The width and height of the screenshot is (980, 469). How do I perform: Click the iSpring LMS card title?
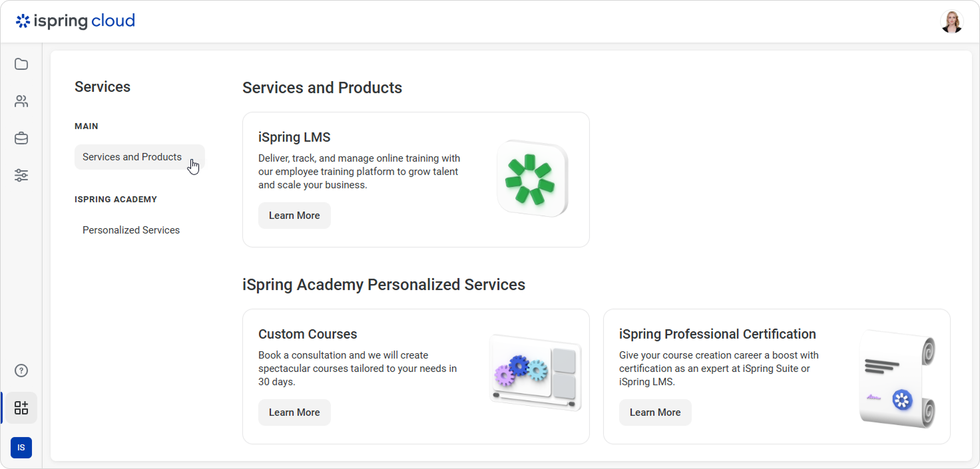point(294,138)
